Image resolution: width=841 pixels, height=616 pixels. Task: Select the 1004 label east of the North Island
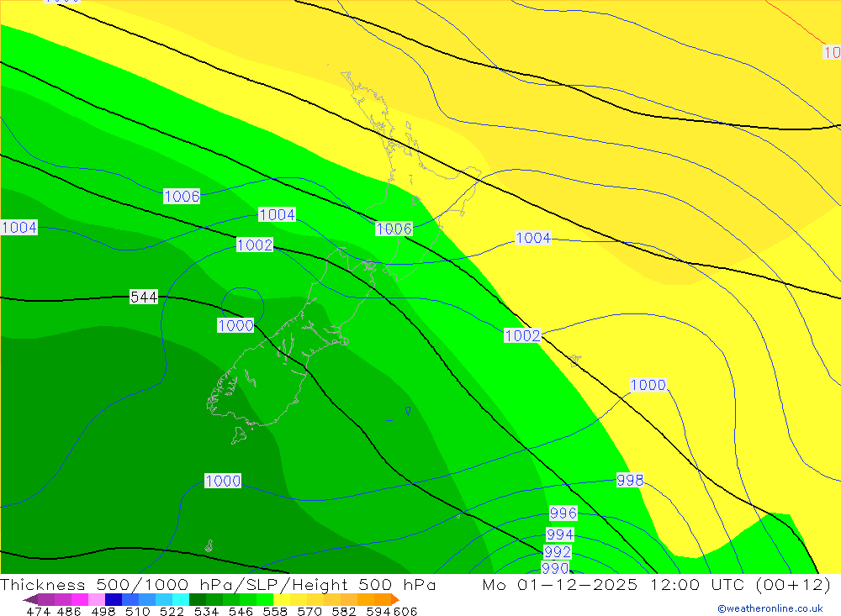pos(532,238)
